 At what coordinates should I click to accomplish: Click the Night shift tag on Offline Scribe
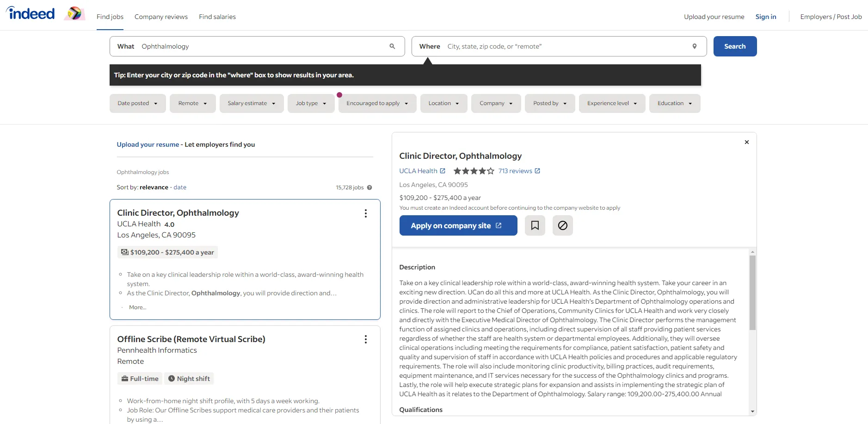pos(189,379)
